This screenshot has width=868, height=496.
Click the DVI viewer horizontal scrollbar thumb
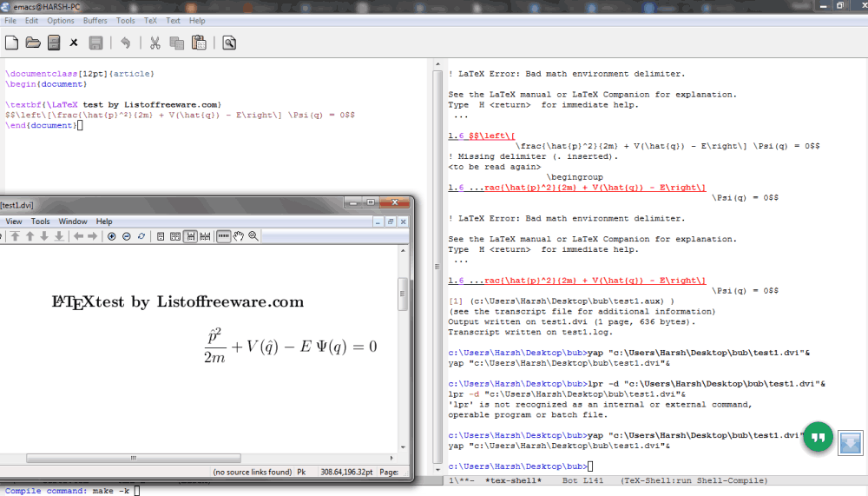click(x=134, y=458)
